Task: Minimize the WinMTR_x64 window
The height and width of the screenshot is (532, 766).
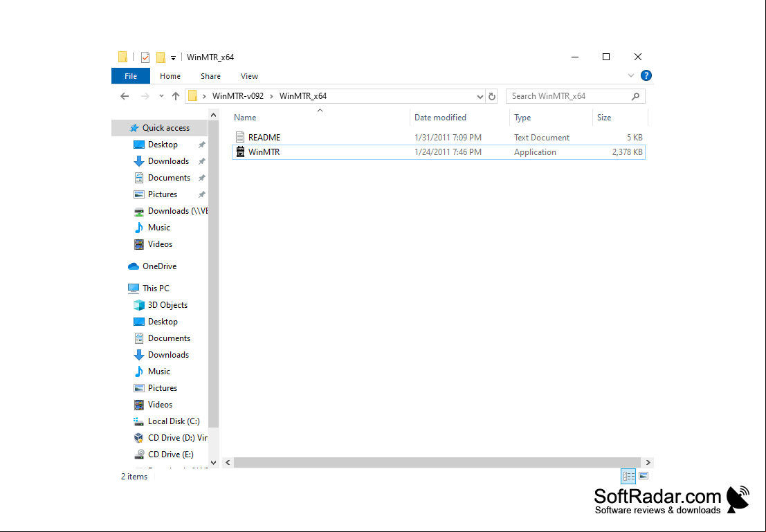Action: tap(575, 57)
